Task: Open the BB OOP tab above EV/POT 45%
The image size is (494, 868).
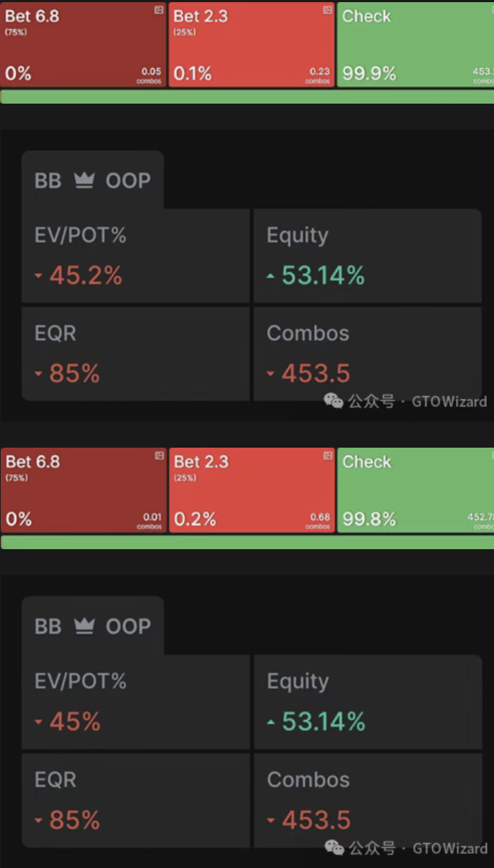Action: point(93,626)
